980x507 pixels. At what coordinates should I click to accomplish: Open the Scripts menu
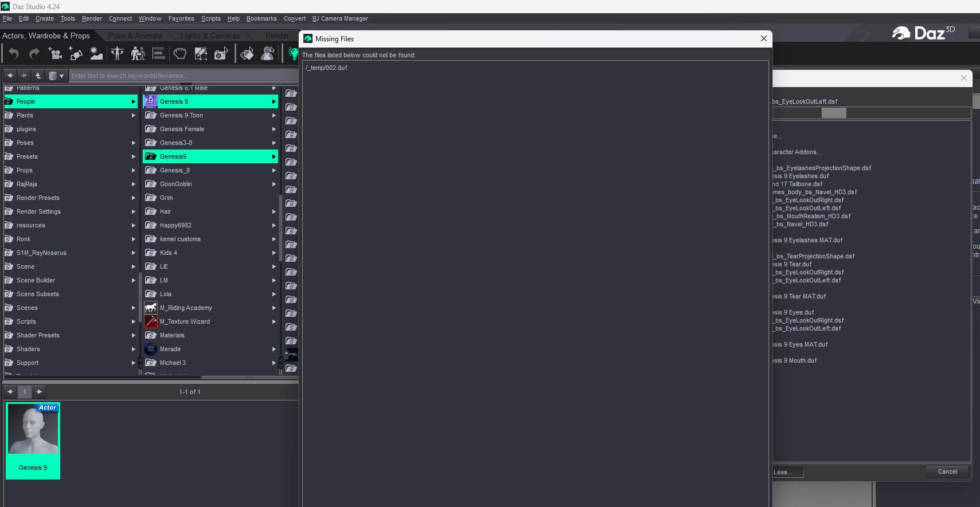(211, 18)
